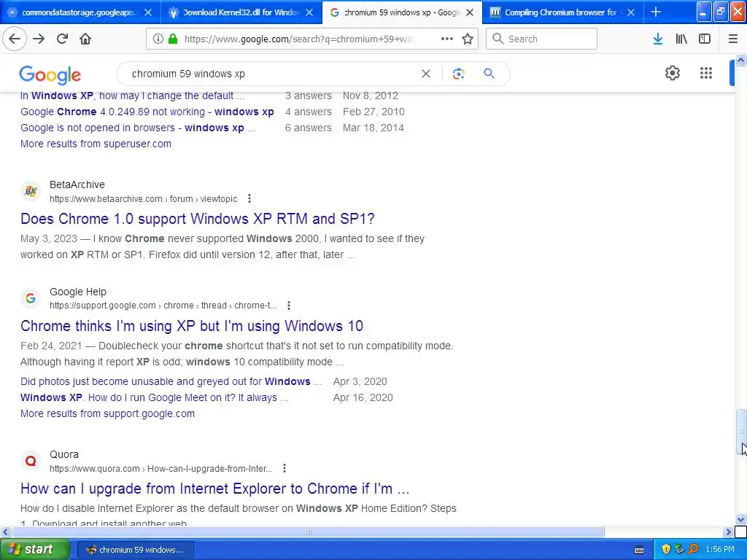Open 'More results from support.google.com' link

click(107, 413)
